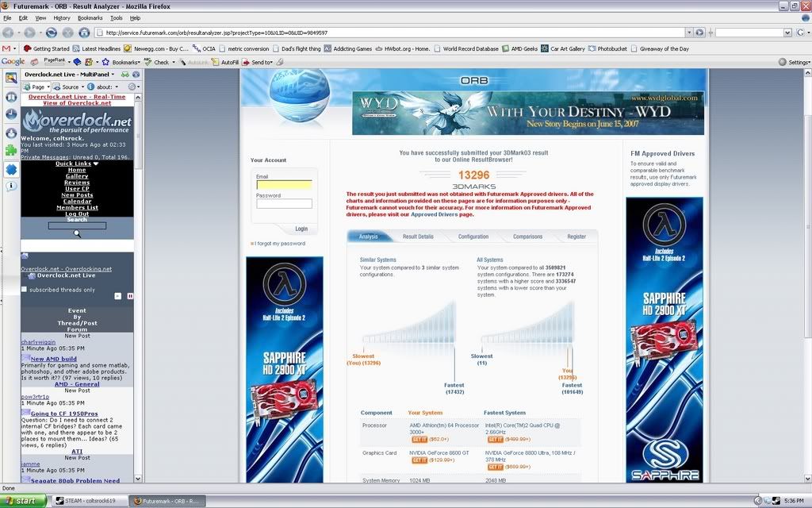Open the Downloads sidebar icon
Image resolution: width=812 pixels, height=508 pixels.
click(x=11, y=133)
